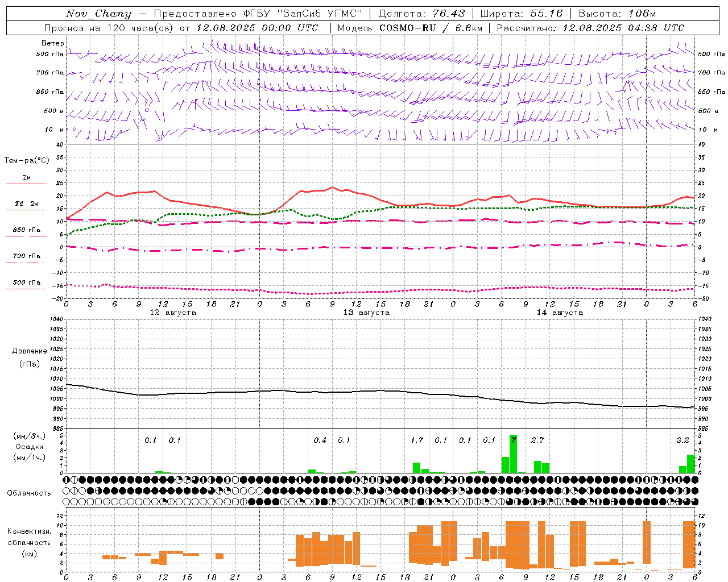
Task: Click the tallest green precipitation bar
Action: click(x=513, y=454)
